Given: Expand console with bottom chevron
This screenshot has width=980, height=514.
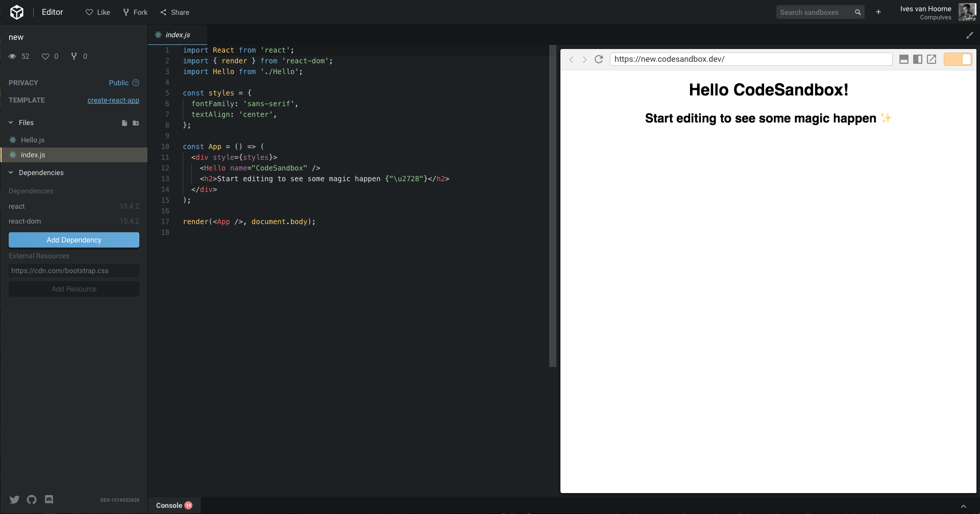Looking at the screenshot, I should pos(964,506).
